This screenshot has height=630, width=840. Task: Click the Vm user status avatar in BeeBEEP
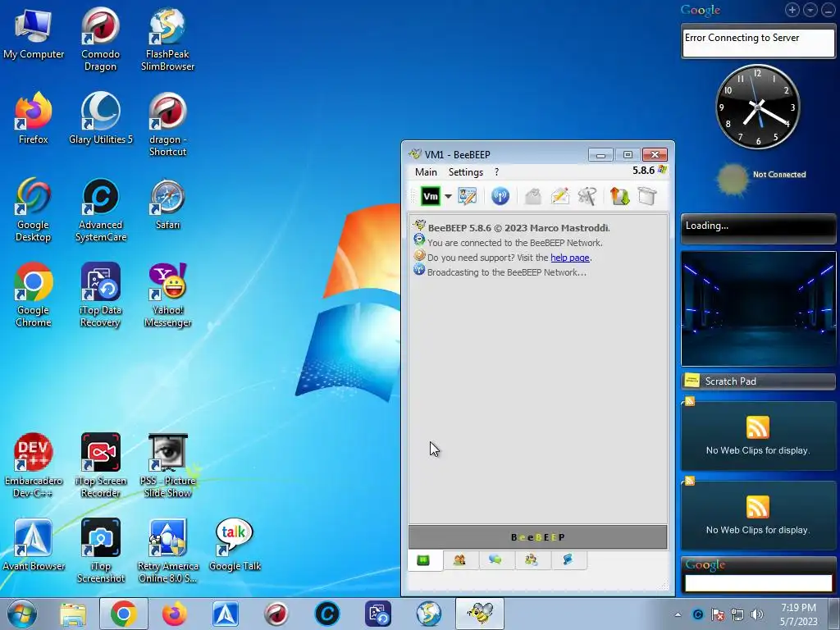431,196
